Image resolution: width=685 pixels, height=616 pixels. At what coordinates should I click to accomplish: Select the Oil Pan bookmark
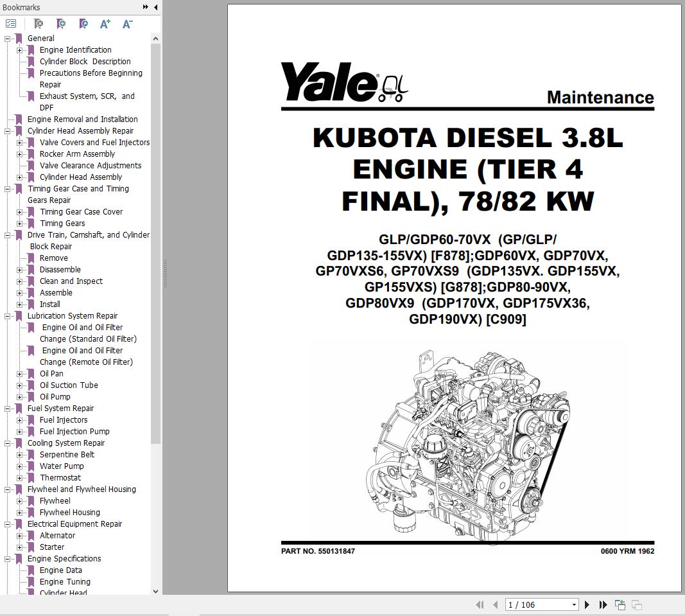click(51, 374)
